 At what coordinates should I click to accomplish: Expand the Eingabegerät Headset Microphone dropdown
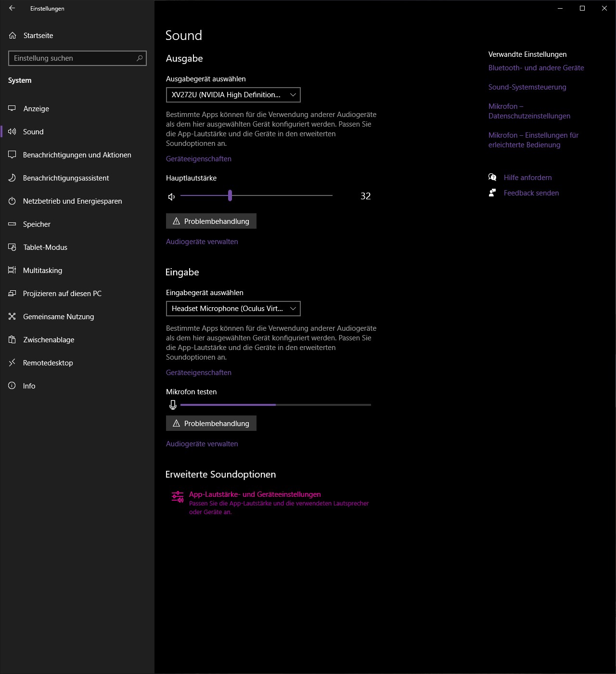click(233, 309)
